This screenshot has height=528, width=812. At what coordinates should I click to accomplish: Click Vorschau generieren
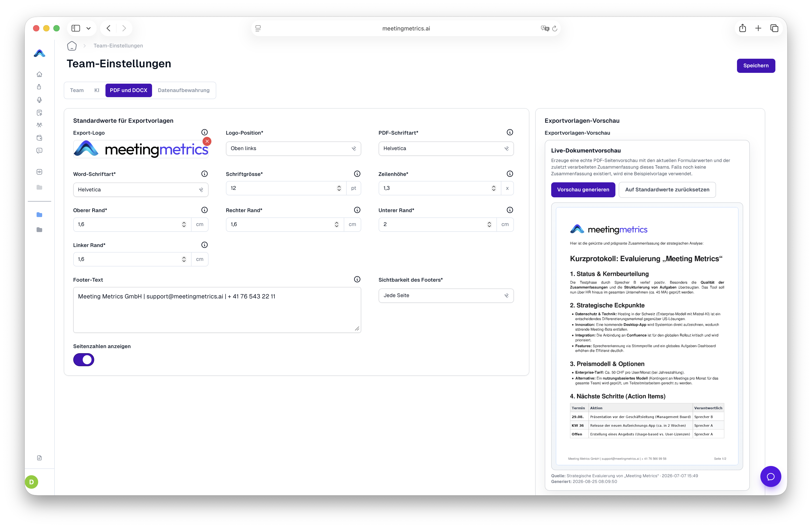click(583, 190)
